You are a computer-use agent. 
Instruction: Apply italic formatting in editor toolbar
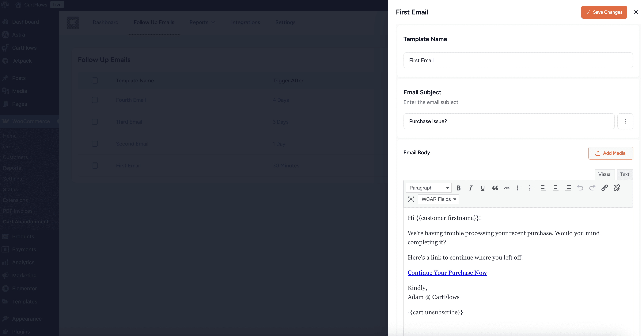click(x=471, y=188)
